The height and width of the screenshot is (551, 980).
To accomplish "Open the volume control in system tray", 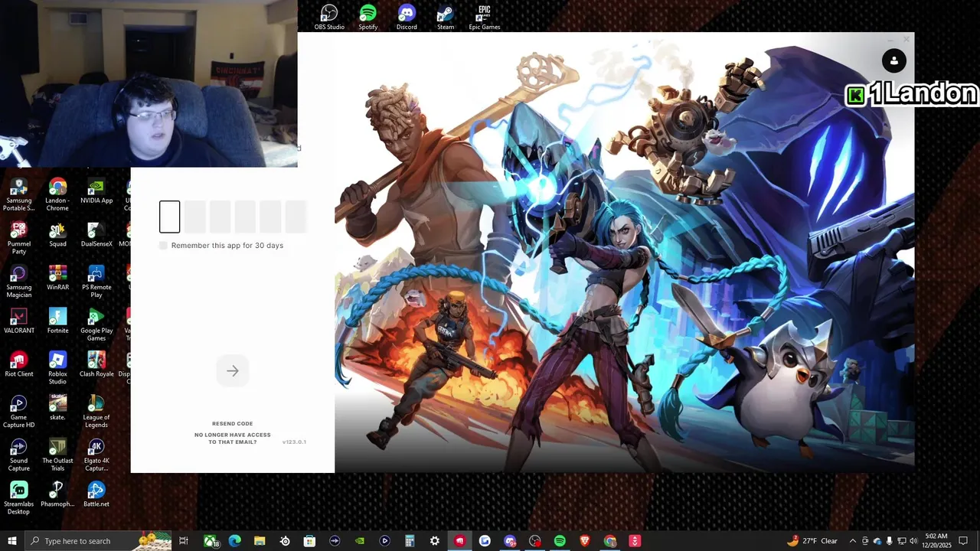I will click(913, 541).
